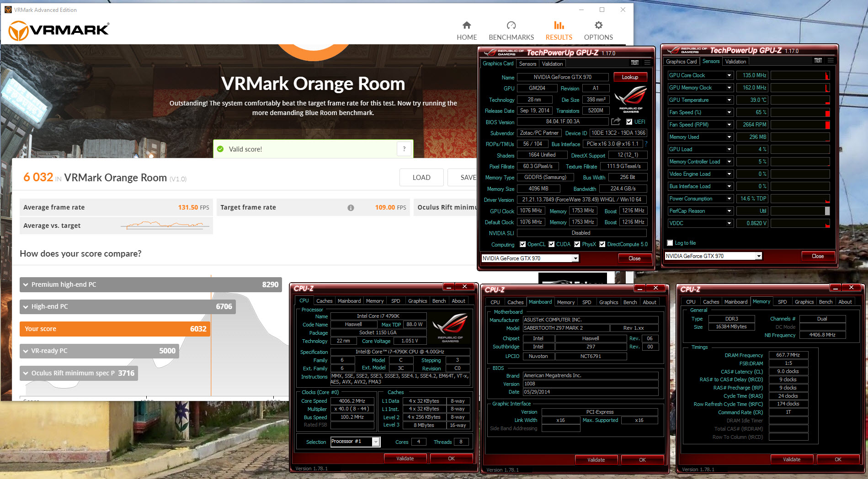Open the Fan Speed (RPM) sensor dropdown
Viewport: 868px width, 479px height.
pos(729,125)
